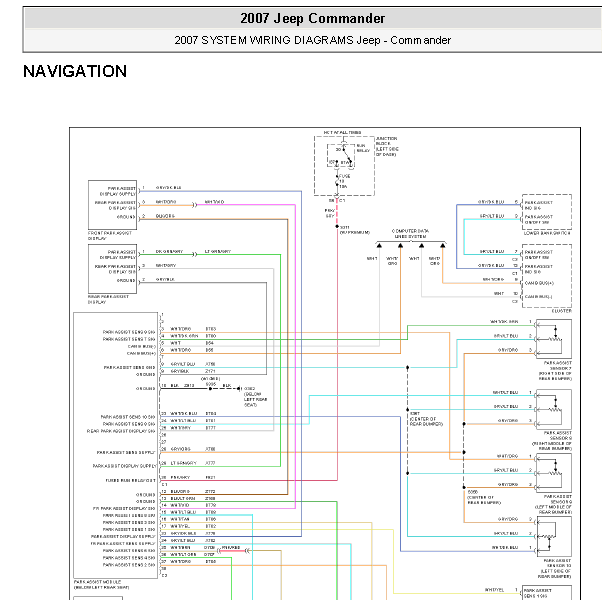
Task: Click the park assist sensor 7 symbol box
Action: click(x=554, y=339)
